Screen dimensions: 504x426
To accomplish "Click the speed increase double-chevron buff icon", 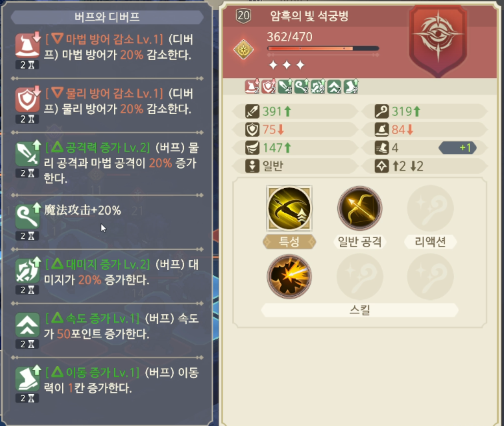I will point(27,324).
